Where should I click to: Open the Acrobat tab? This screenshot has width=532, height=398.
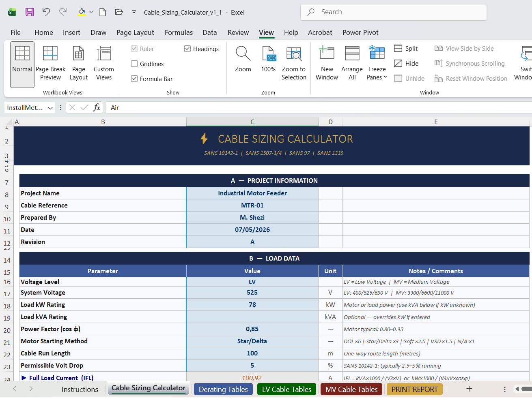pyautogui.click(x=320, y=32)
